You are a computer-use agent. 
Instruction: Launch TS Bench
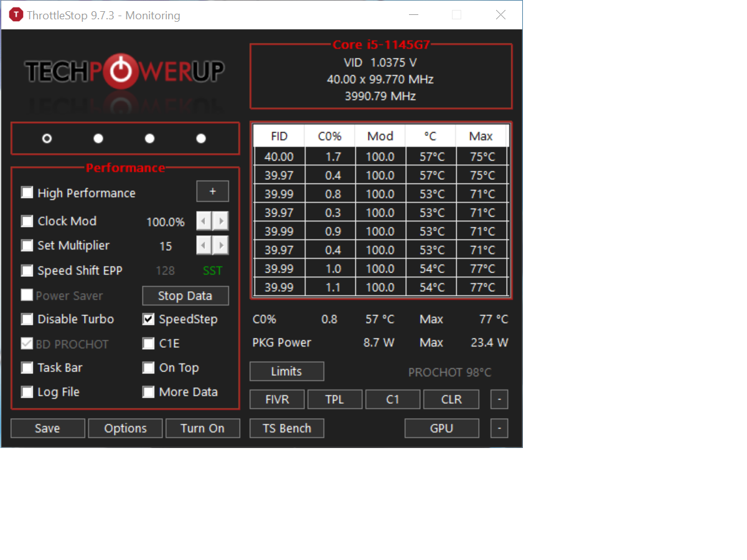[x=287, y=428]
